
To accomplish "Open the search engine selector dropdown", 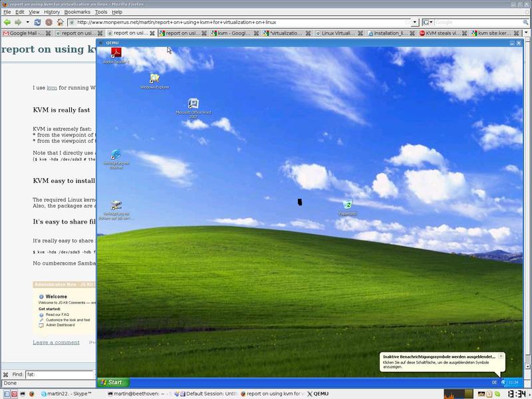I will pos(428,23).
